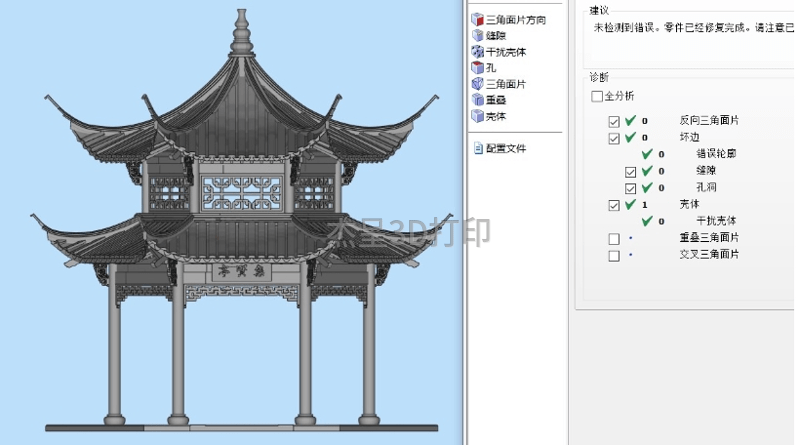799x445 pixels.
Task: Select the 三角面片 icon in sidebar
Action: pyautogui.click(x=477, y=84)
